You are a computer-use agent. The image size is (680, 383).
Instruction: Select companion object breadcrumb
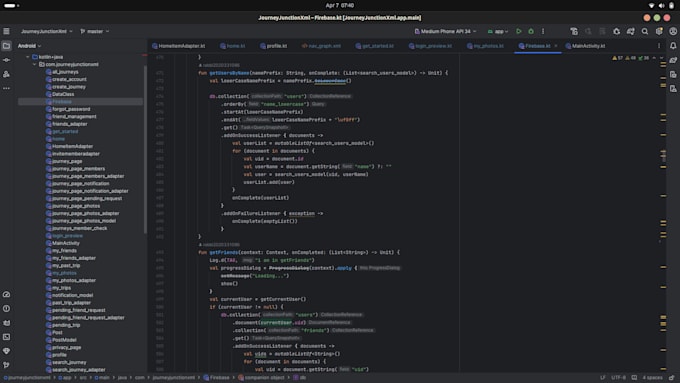click(261, 378)
